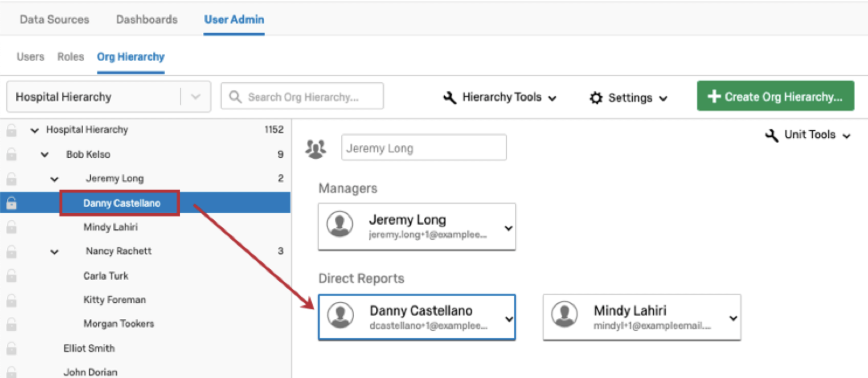Collapse the Nancy Rachett tree node

[54, 252]
